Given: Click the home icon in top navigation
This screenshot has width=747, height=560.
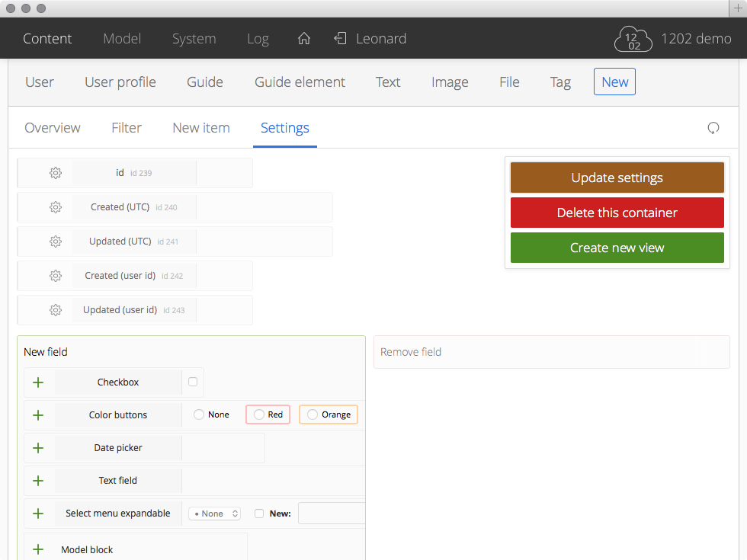Looking at the screenshot, I should (304, 39).
